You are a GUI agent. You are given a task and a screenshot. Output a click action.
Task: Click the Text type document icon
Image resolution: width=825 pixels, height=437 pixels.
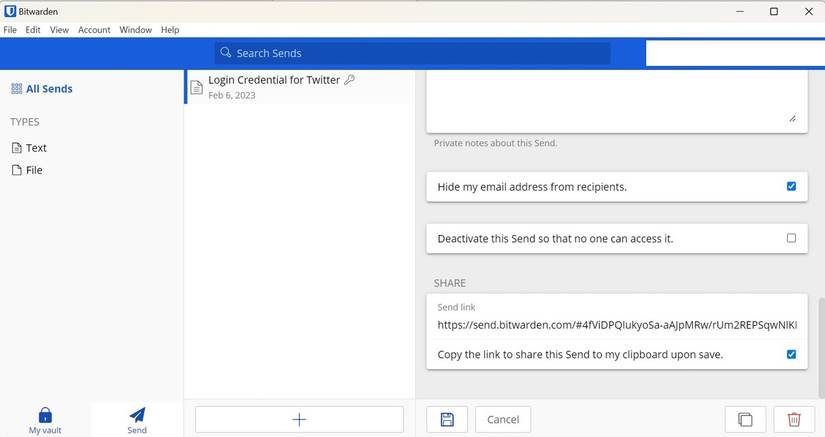tap(17, 148)
